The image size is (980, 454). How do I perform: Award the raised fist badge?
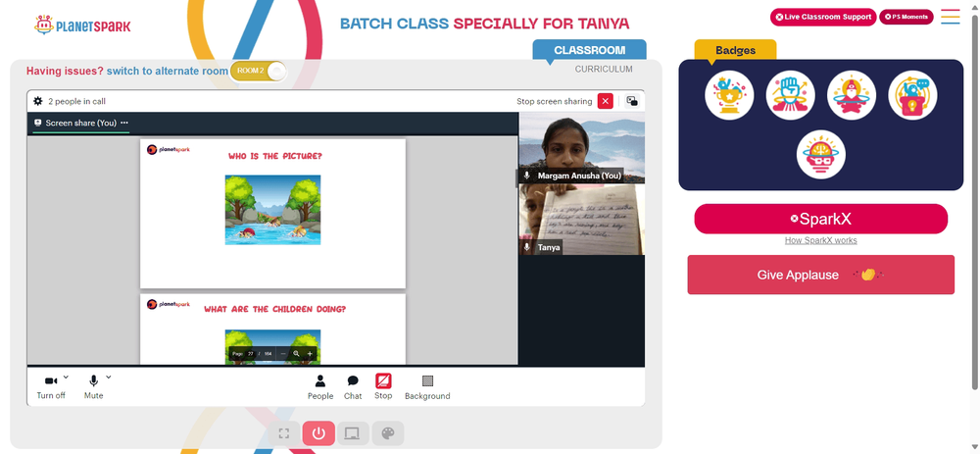(x=790, y=95)
